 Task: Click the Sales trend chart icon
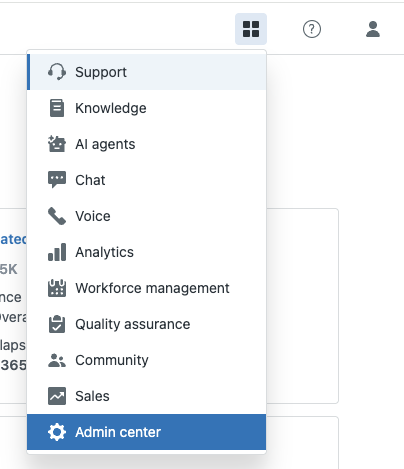point(57,396)
